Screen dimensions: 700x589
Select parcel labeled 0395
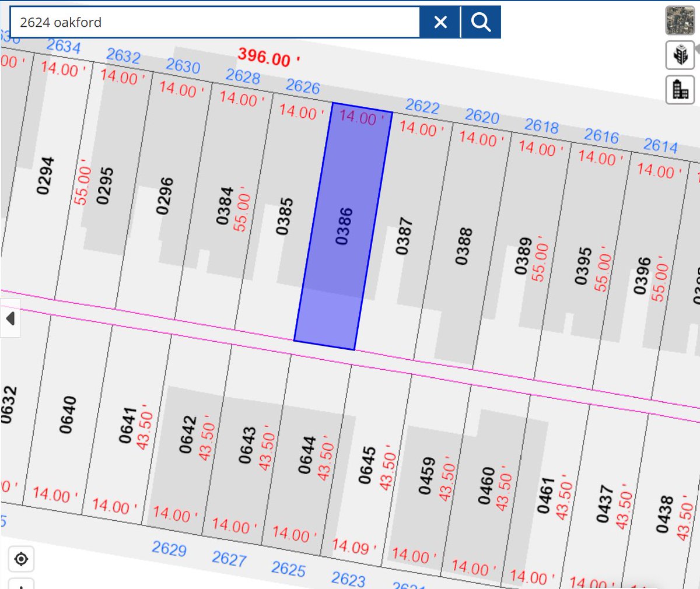pyautogui.click(x=583, y=266)
